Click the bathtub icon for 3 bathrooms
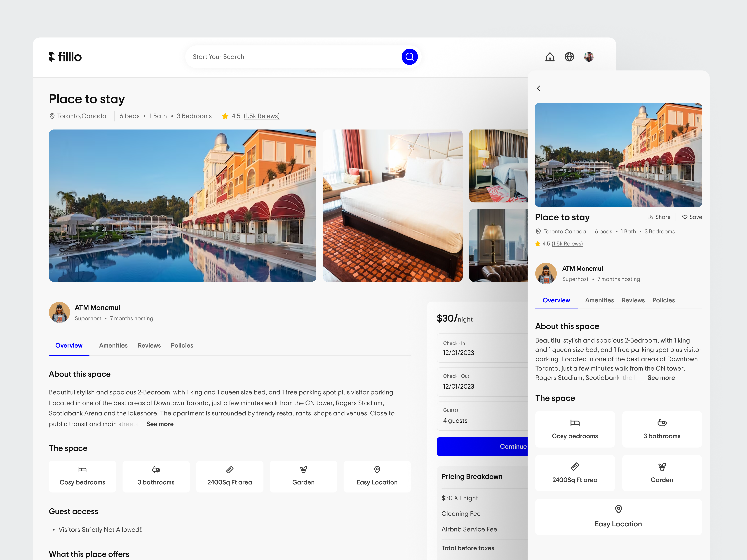This screenshot has height=560, width=747. pos(156,469)
